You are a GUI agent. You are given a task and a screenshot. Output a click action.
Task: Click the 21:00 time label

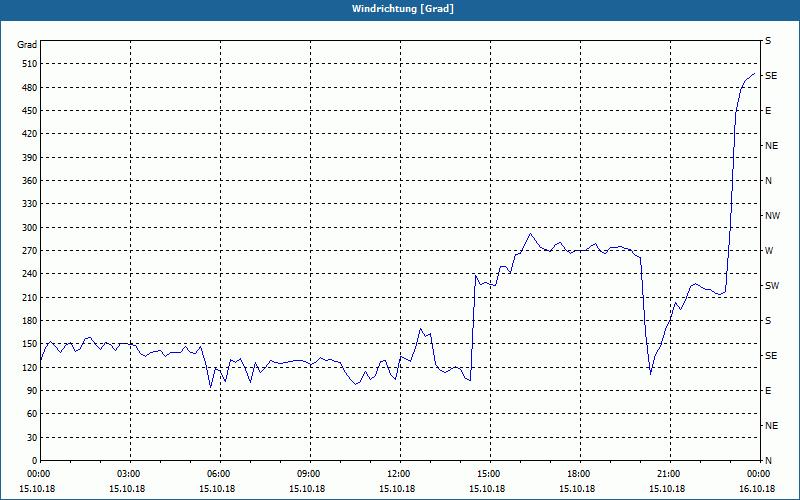(669, 474)
